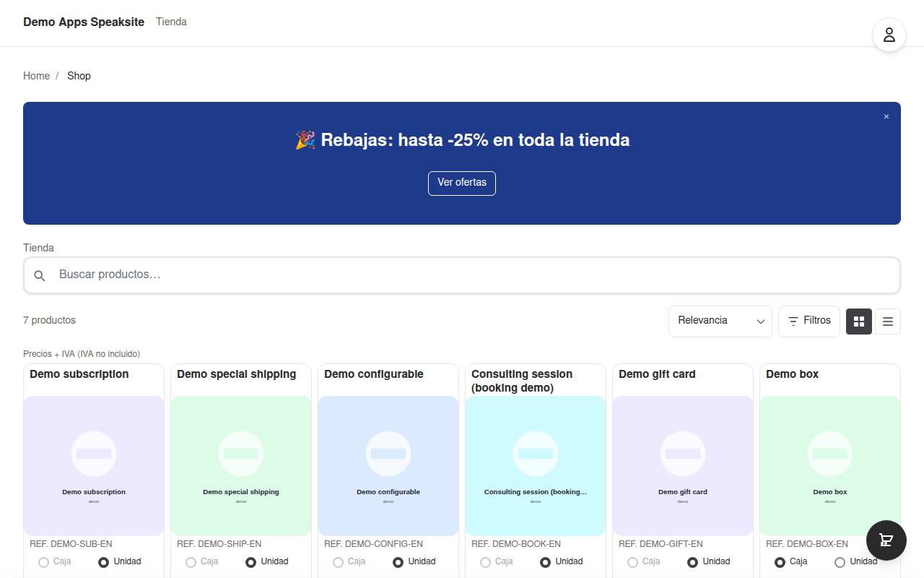Viewport: 924px width, 578px height.
Task: Open the Tienda navigation item
Action: (x=171, y=22)
